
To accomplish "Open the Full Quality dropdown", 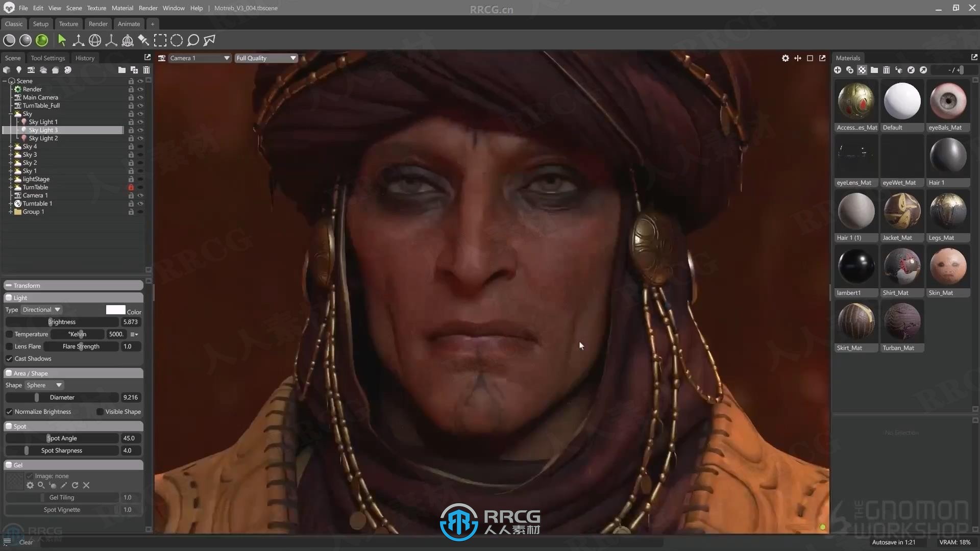I will click(x=266, y=58).
